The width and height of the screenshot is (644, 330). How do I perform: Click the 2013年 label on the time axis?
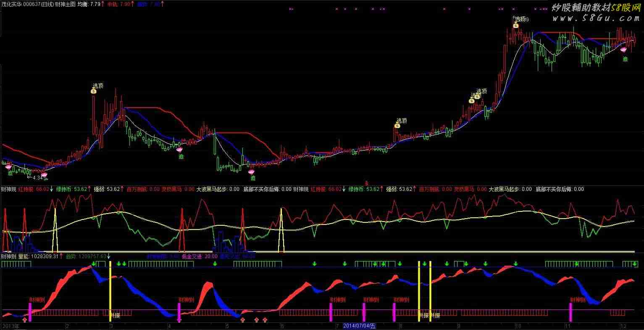pos(11,326)
